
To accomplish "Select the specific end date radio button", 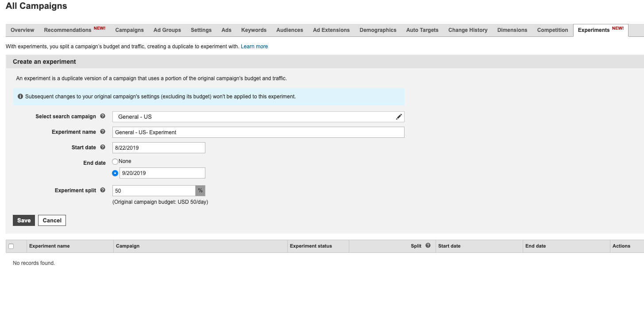I will click(x=115, y=173).
